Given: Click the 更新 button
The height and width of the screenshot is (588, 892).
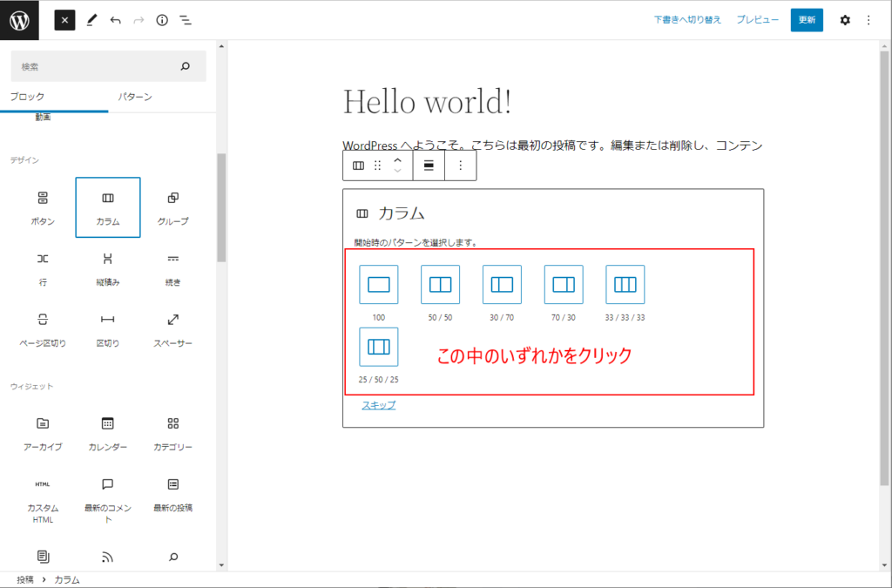Looking at the screenshot, I should 806,20.
